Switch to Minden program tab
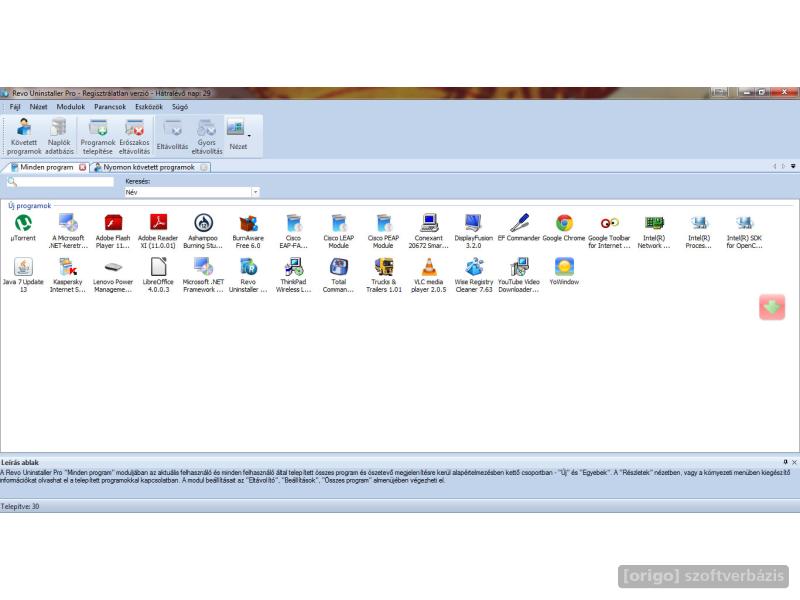800x600 pixels. click(x=47, y=167)
